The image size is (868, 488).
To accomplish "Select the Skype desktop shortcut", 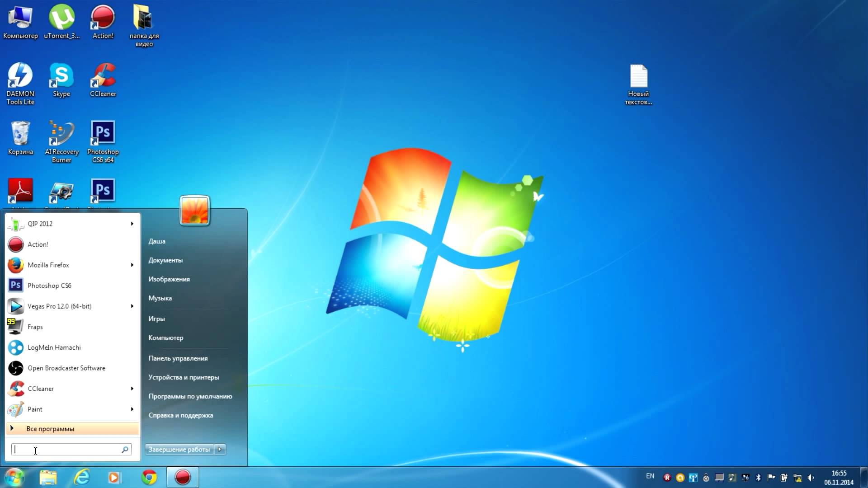I will coord(61,80).
